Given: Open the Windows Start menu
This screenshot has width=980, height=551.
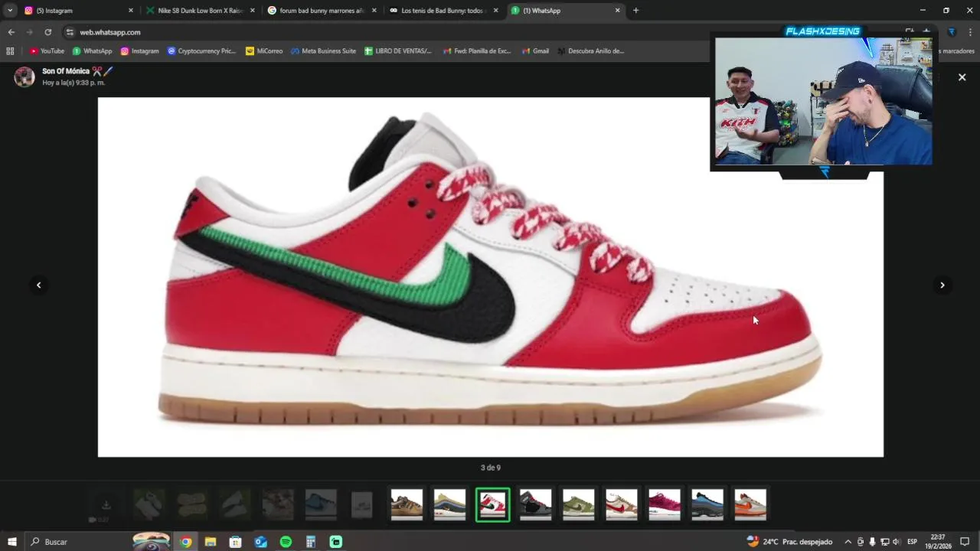Looking at the screenshot, I should pyautogui.click(x=12, y=542).
